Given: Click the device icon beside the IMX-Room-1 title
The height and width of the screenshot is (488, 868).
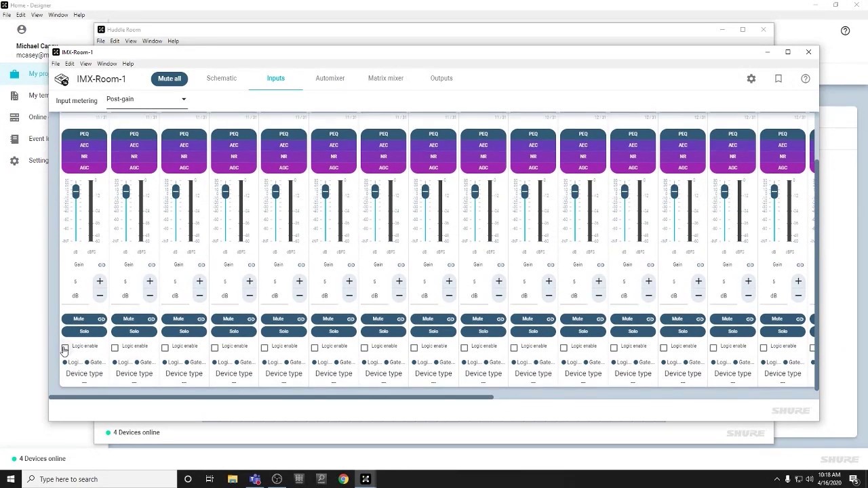Looking at the screenshot, I should (62, 79).
